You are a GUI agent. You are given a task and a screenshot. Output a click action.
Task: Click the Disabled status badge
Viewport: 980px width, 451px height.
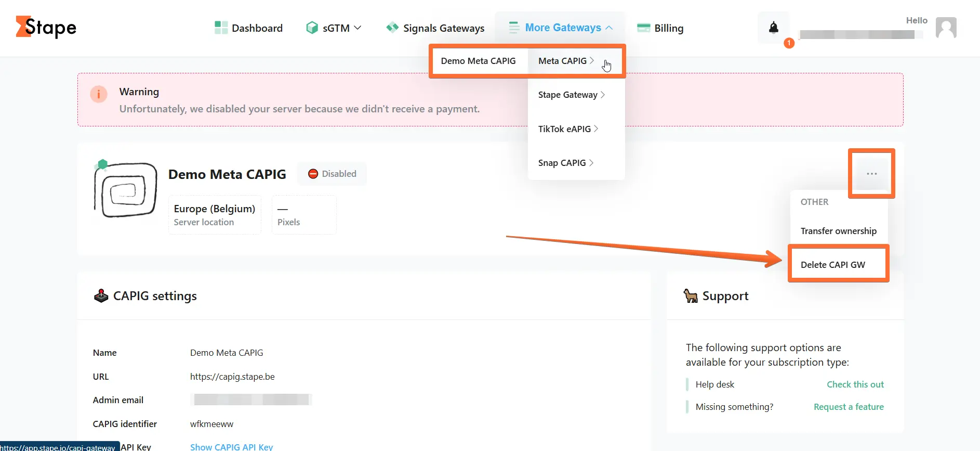click(332, 174)
